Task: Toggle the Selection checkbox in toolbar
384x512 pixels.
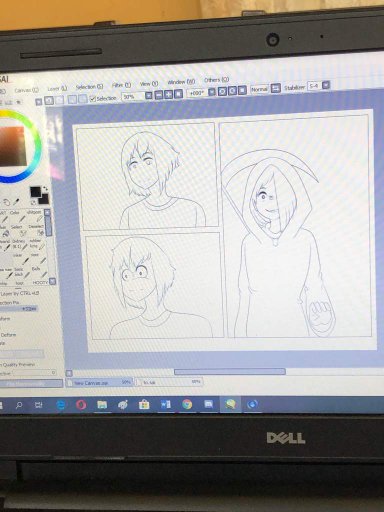Action: (93, 98)
